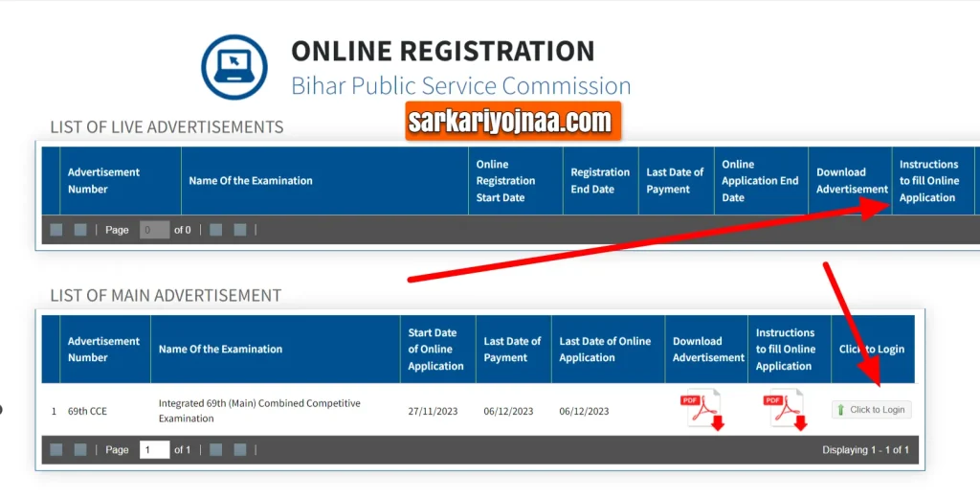
Task: Click the 'LIST OF LIVE ADVERTISEMENTS' heading
Action: coord(167,127)
